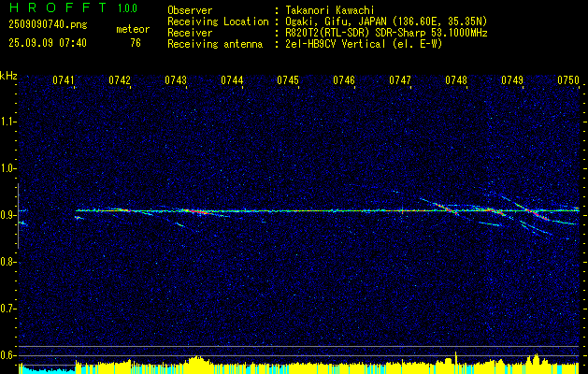Click the Observer label
The width and height of the screenshot is (588, 374).
(x=190, y=10)
